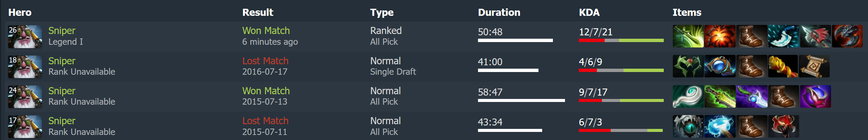Open the Lost Match link dated 2015-07-11
Image resolution: width=868 pixels, height=140 pixels.
(x=265, y=121)
